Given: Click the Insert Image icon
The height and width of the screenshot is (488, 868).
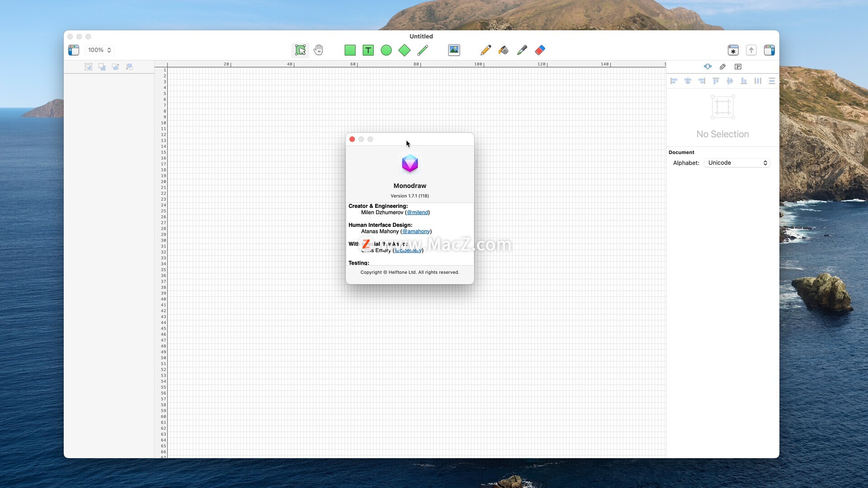Looking at the screenshot, I should 454,50.
